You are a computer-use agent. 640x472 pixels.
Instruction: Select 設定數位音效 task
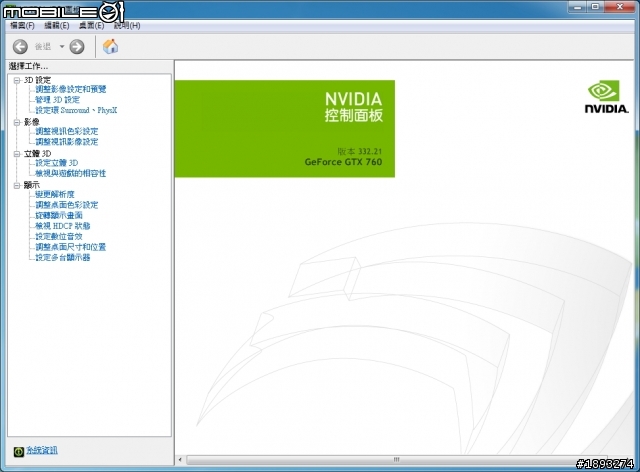pyautogui.click(x=59, y=236)
